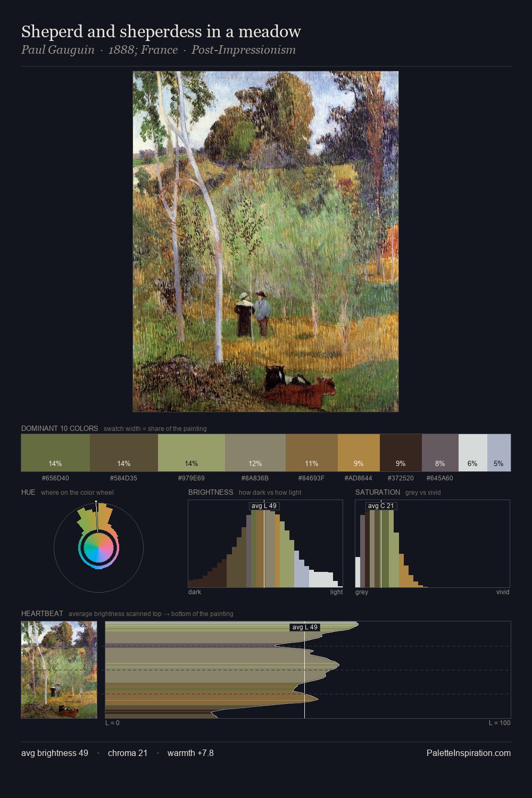Select the #979E69 light green swatch

click(x=192, y=453)
